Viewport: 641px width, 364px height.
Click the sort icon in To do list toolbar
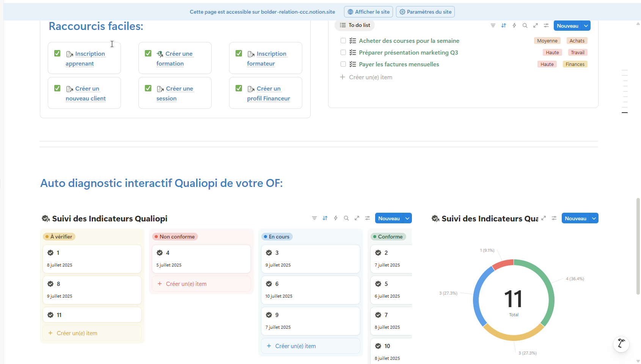503,26
